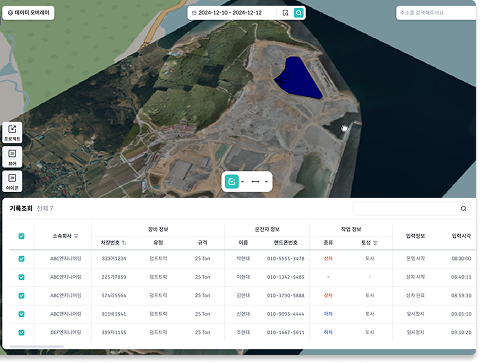480x363 pixels.
Task: Open the 데이터 오버레이 button
Action: [x=28, y=13]
